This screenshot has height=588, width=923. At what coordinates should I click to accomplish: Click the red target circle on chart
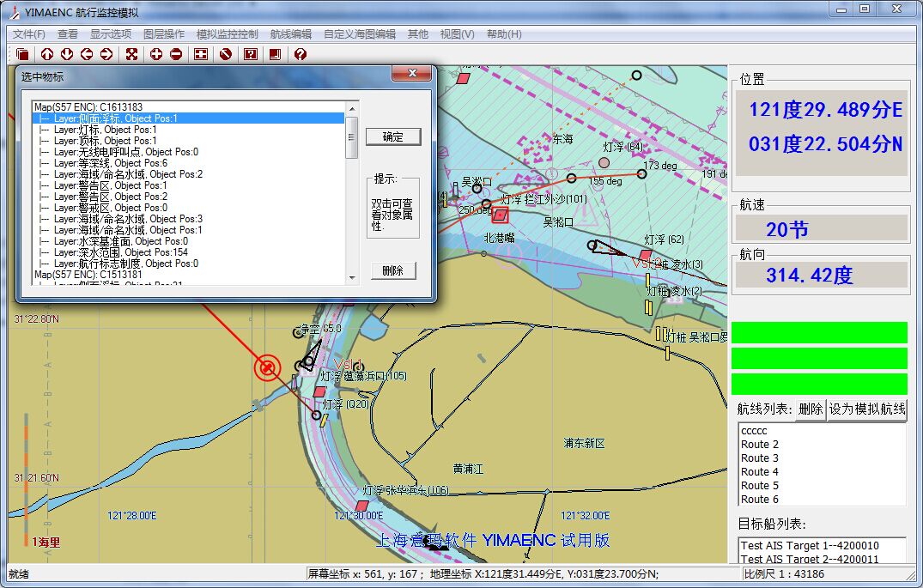pos(267,368)
